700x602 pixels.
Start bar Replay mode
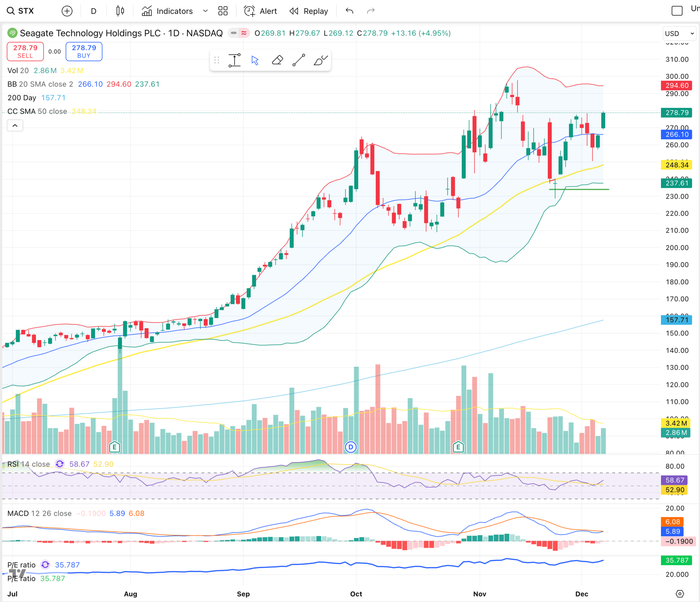(x=309, y=11)
